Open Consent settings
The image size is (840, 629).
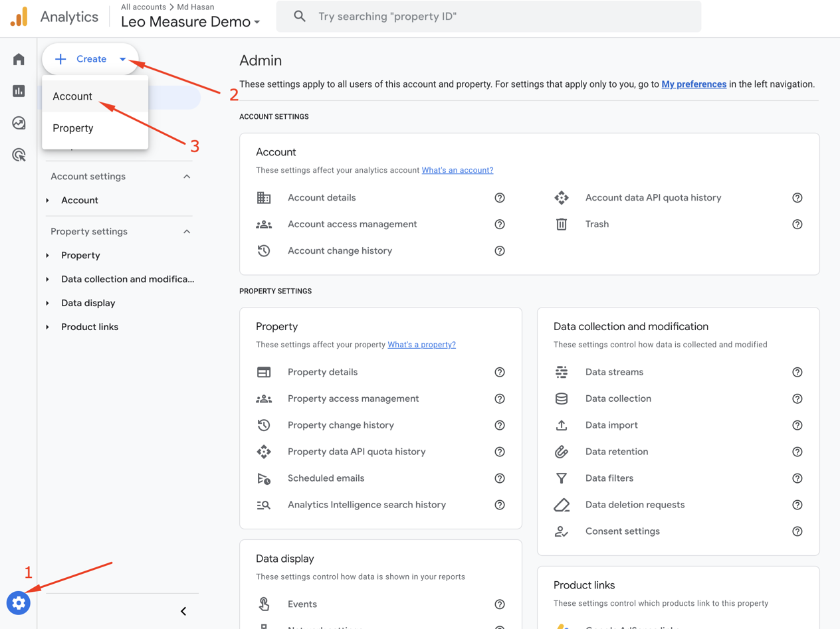pyautogui.click(x=623, y=531)
